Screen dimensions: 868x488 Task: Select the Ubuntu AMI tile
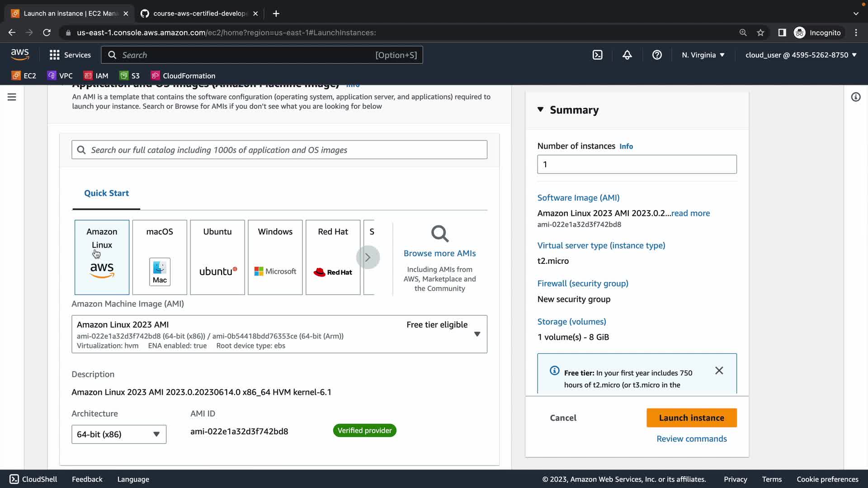pyautogui.click(x=217, y=257)
